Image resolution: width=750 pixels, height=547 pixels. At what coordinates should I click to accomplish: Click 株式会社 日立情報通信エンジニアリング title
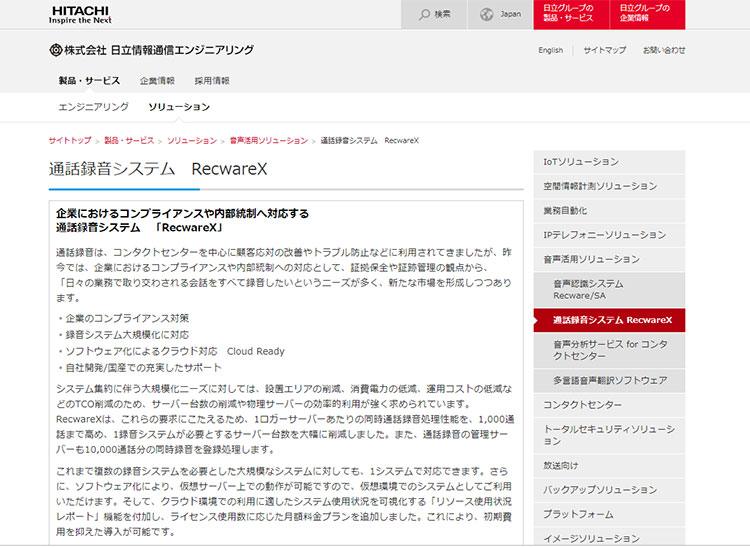point(159,50)
